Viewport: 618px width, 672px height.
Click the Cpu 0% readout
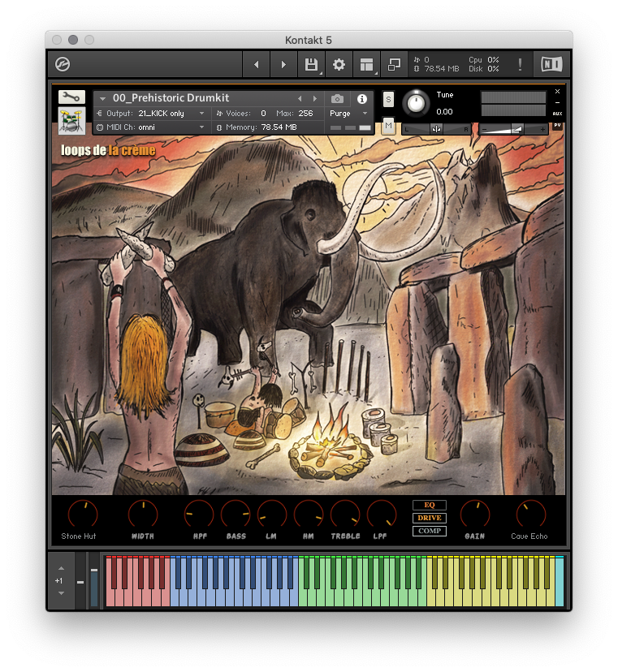[484, 59]
